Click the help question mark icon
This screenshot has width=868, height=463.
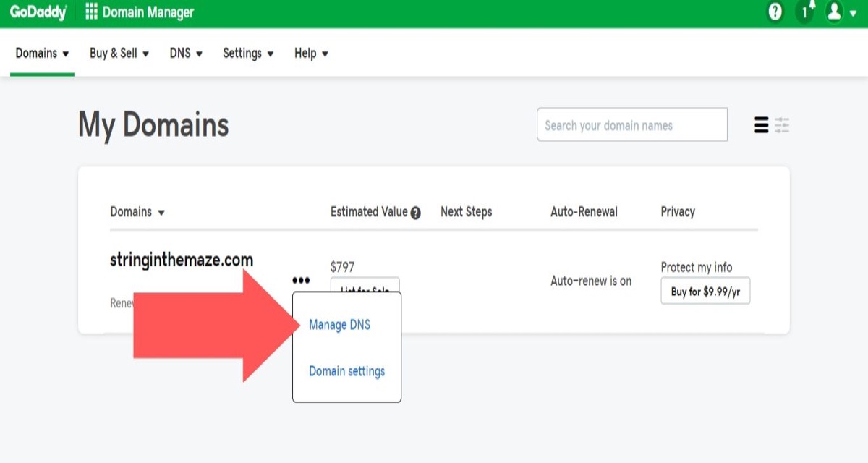tap(775, 12)
